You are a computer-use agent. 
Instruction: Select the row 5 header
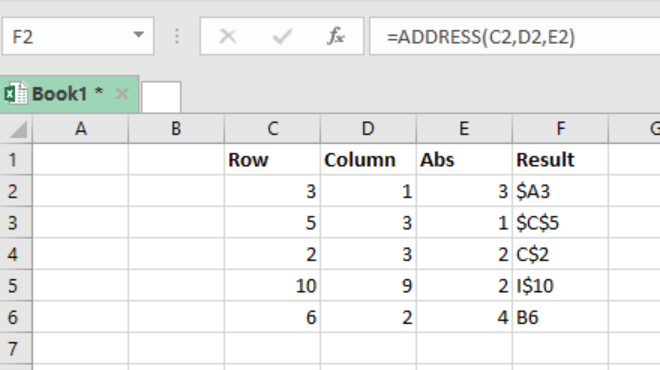coord(13,286)
